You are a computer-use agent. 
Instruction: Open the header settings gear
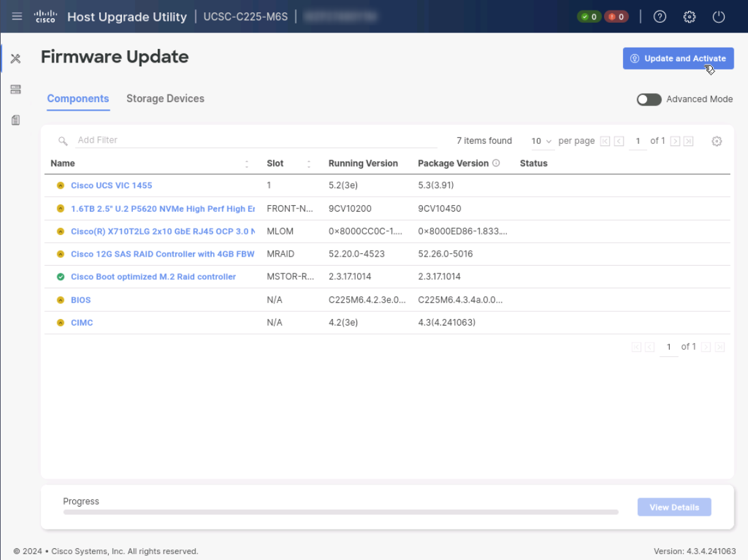[x=689, y=17]
